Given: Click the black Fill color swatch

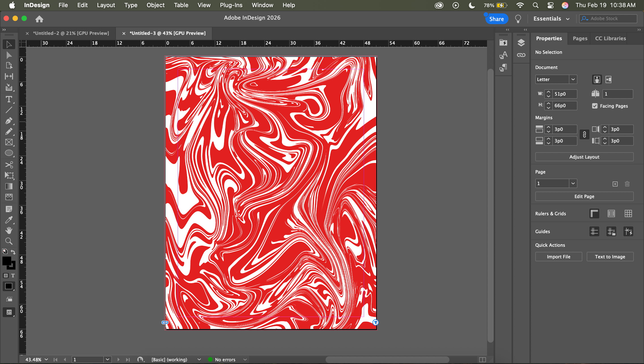Looking at the screenshot, I should click(7, 261).
